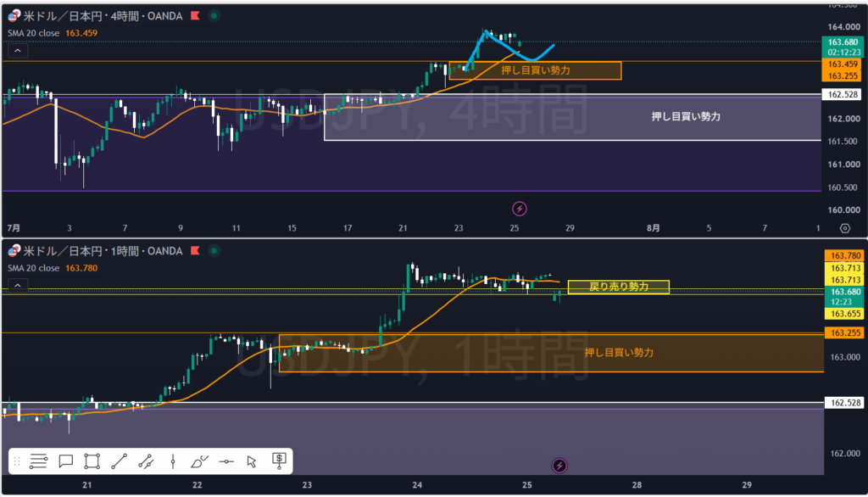Select the dollar price note tool

click(x=279, y=461)
